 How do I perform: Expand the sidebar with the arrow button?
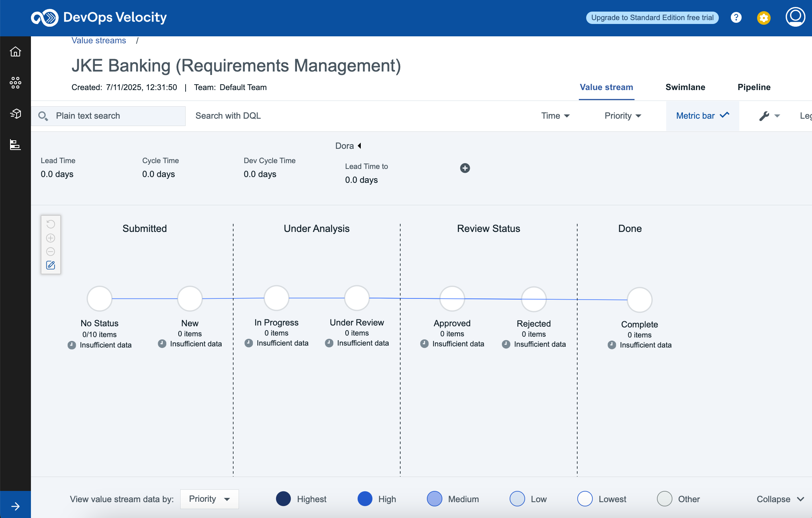[15, 506]
